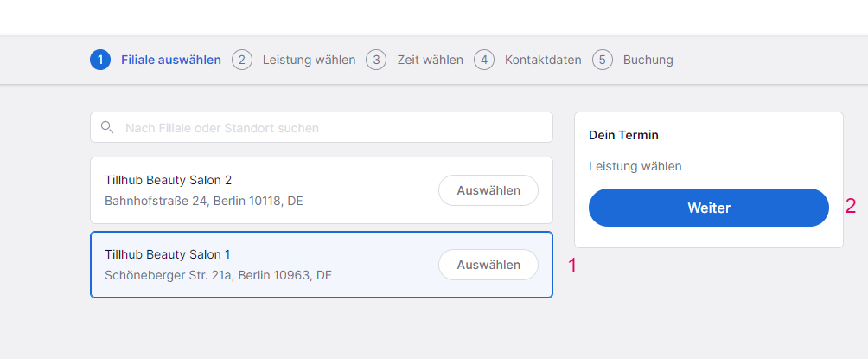Click step 1 circle icon
Image resolution: width=868 pixels, height=359 pixels.
click(x=100, y=60)
